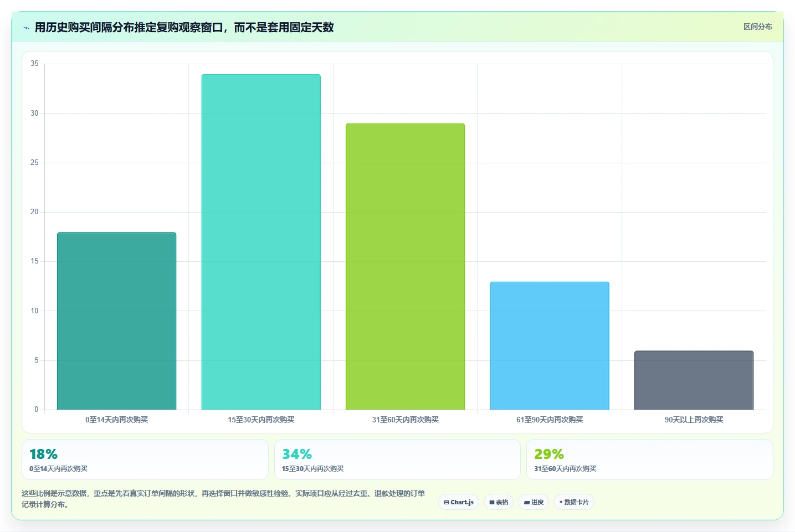Image resolution: width=795 pixels, height=532 pixels.
Task: Click the y-axis value 35
Action: point(34,64)
